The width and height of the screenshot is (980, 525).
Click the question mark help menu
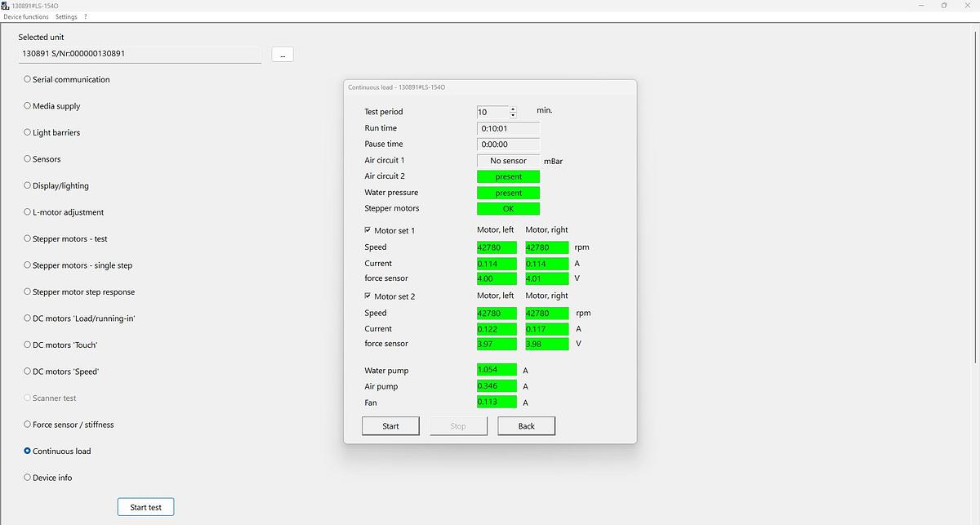coord(86,16)
